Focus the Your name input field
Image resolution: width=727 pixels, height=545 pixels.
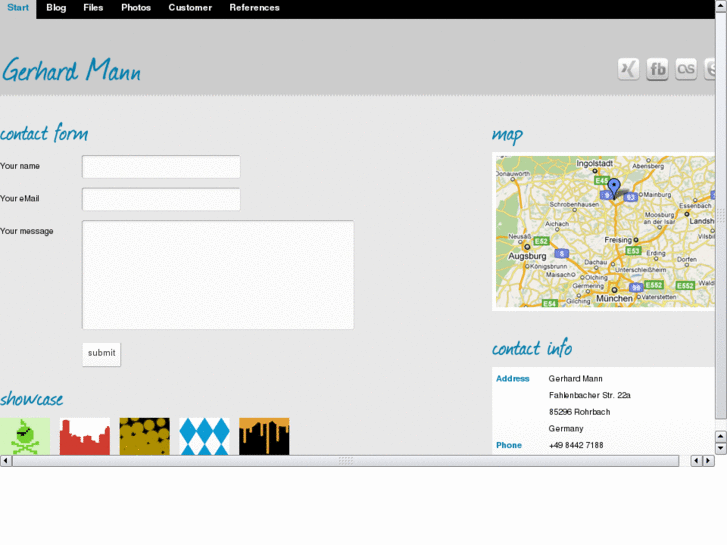coord(161,167)
